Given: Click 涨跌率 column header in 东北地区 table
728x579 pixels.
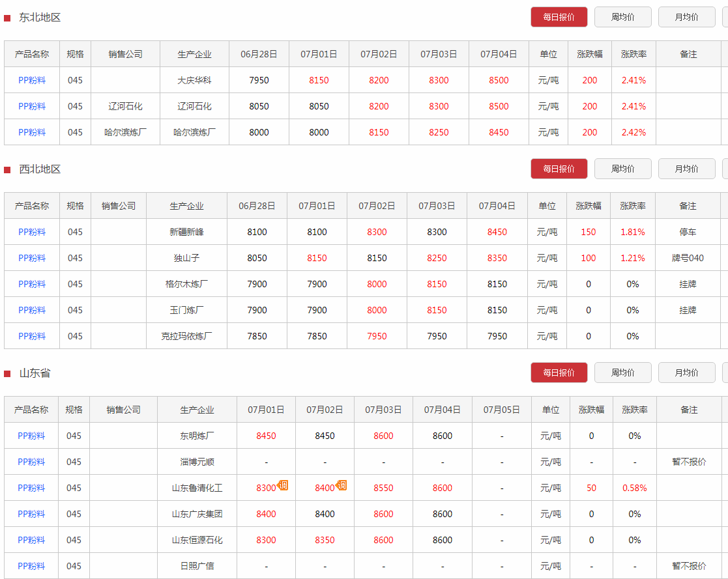Looking at the screenshot, I should pyautogui.click(x=633, y=54).
